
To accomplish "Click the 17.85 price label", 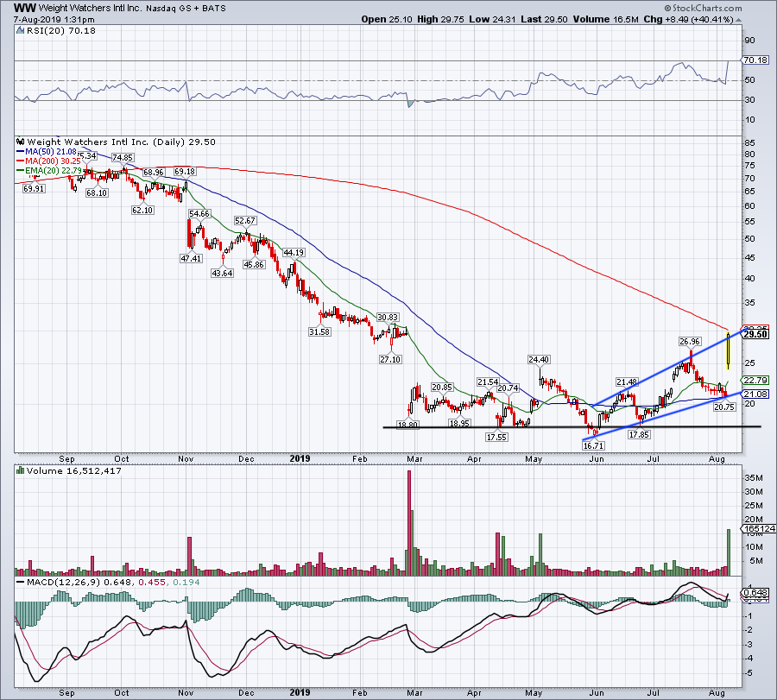I will [x=639, y=434].
